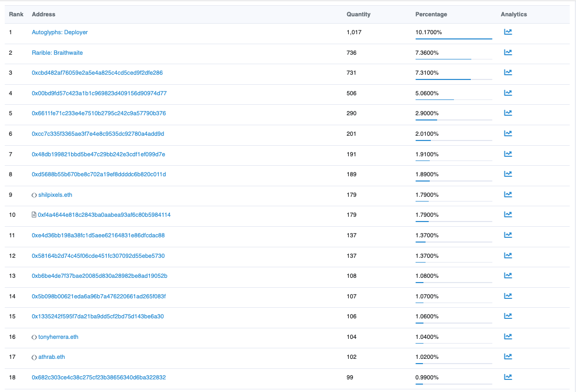Open address starting with 0x5b098b0062
The width and height of the screenshot is (576, 392).
(x=99, y=296)
